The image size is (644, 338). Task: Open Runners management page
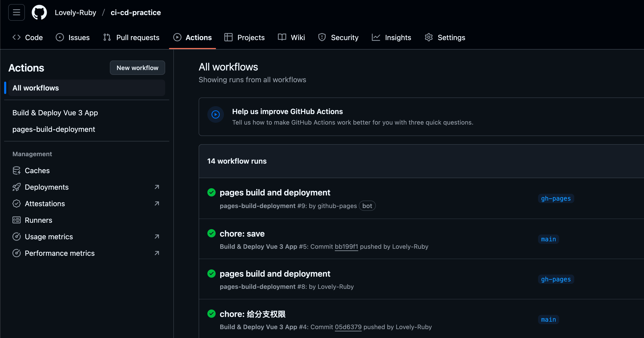point(38,220)
